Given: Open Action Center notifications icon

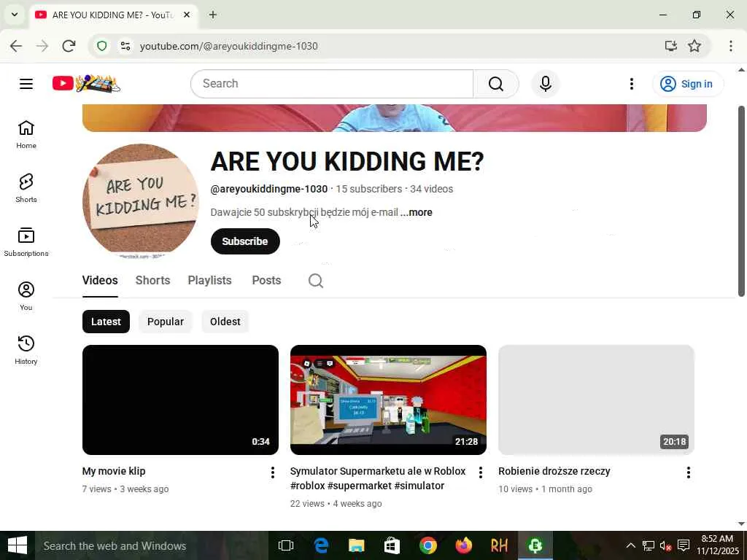Looking at the screenshot, I should [x=684, y=545].
